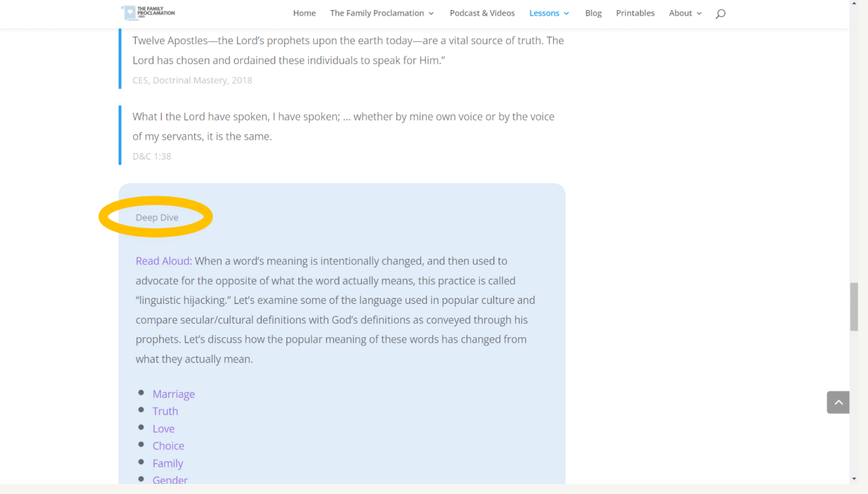Viewport: 868px width, 494px height.
Task: Open the Family link
Action: (168, 463)
